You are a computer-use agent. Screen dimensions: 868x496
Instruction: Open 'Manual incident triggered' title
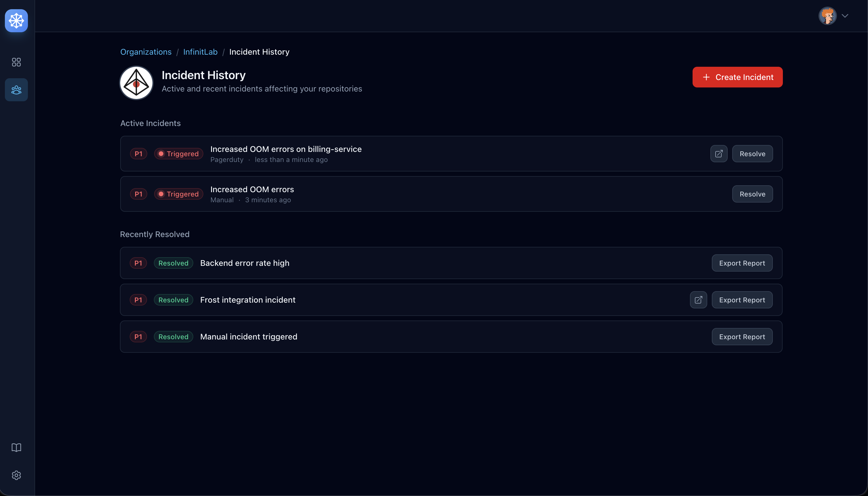click(248, 337)
